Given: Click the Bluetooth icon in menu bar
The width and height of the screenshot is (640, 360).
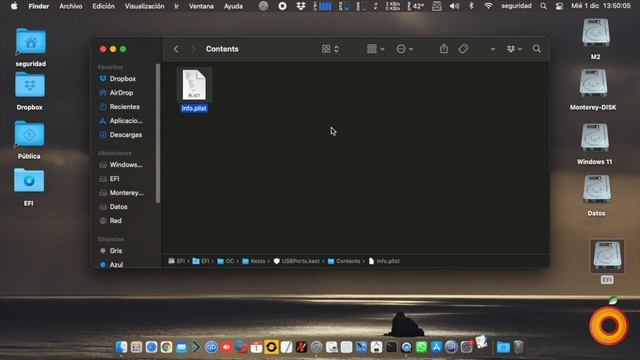Looking at the screenshot, I should tap(471, 6).
